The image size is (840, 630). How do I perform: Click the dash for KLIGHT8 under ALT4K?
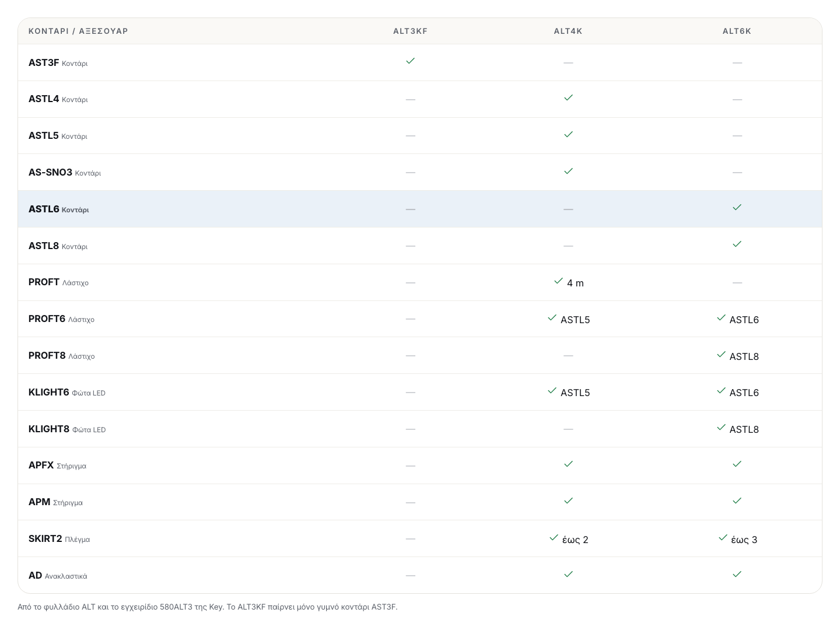point(568,429)
